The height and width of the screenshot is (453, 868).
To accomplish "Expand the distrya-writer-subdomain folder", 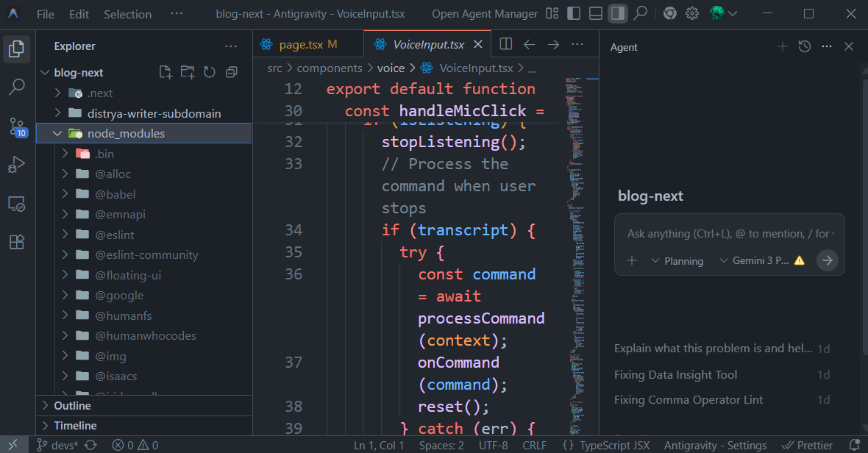I will pos(57,113).
